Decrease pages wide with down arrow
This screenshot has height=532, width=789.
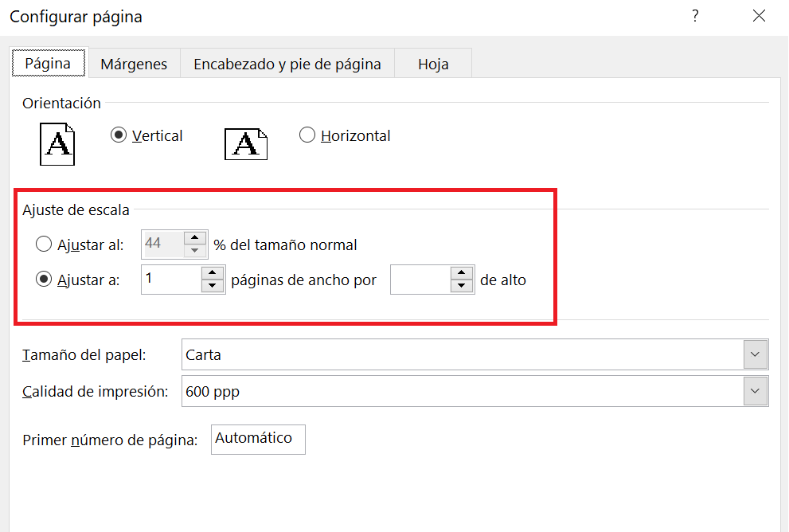coord(213,287)
